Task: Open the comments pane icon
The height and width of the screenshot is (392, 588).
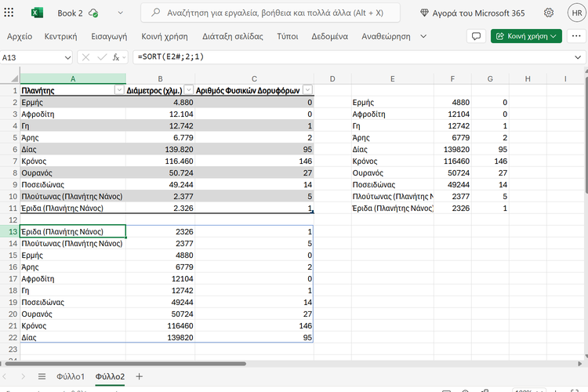Action: 475,36
